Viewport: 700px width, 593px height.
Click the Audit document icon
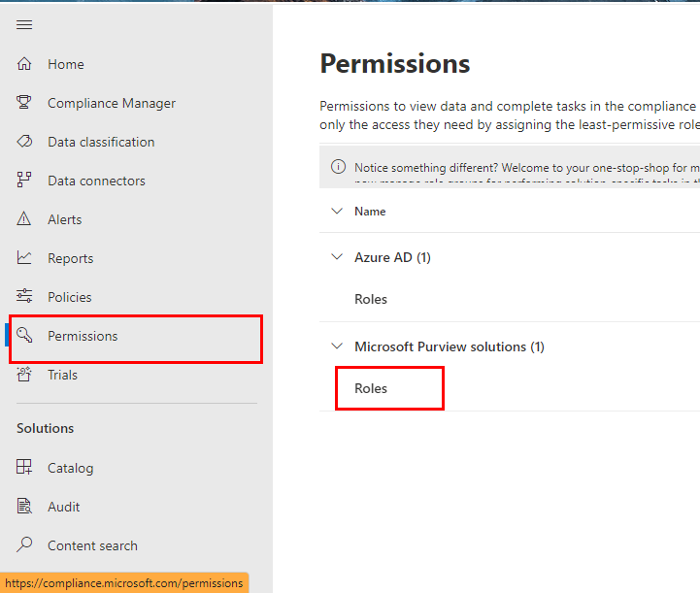click(x=24, y=506)
